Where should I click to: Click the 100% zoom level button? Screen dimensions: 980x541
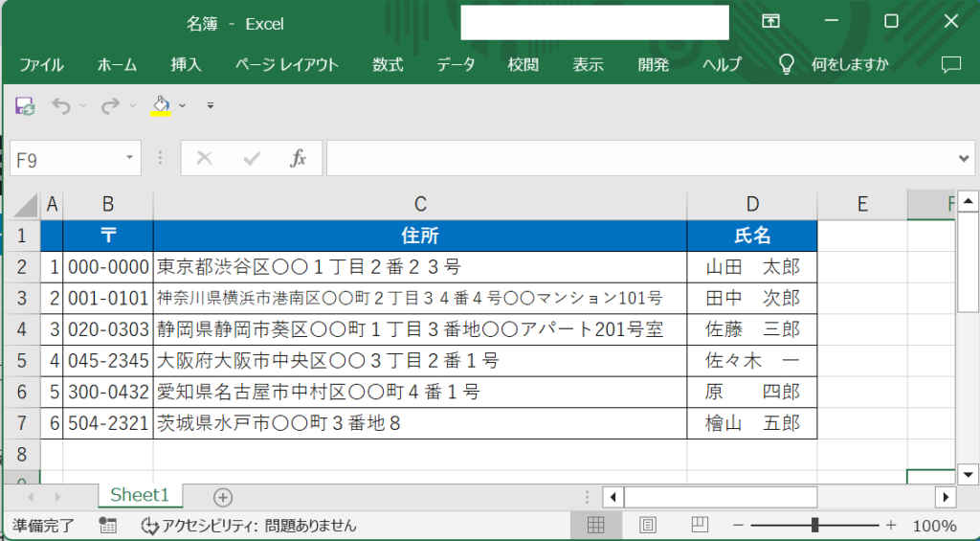[934, 526]
